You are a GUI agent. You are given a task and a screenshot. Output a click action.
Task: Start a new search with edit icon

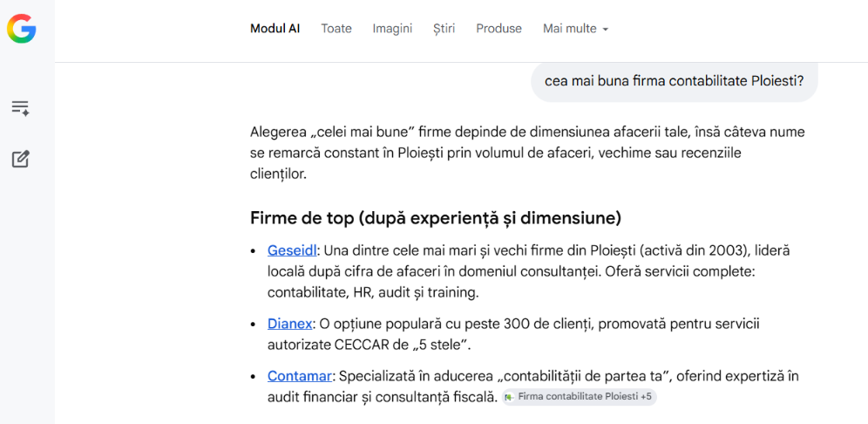(x=21, y=159)
